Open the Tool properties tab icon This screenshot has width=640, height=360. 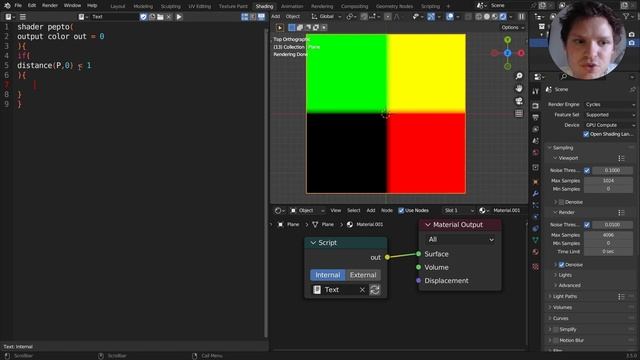pyautogui.click(x=536, y=92)
